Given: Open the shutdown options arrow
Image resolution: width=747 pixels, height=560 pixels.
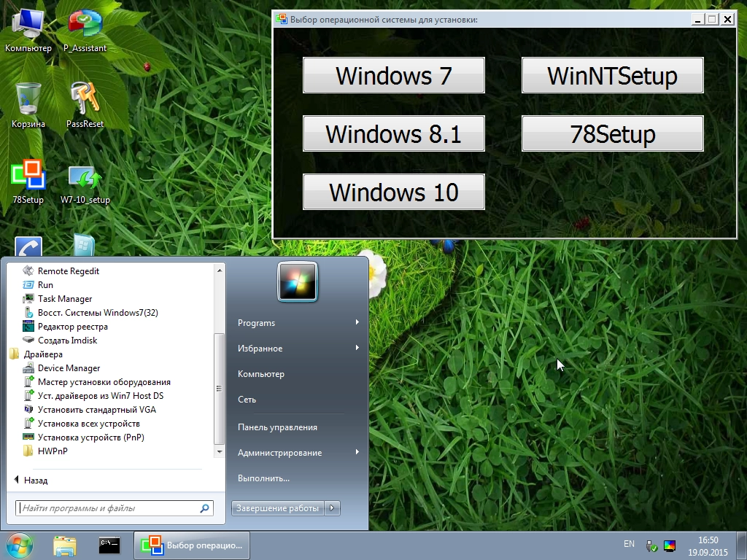Looking at the screenshot, I should [332, 508].
